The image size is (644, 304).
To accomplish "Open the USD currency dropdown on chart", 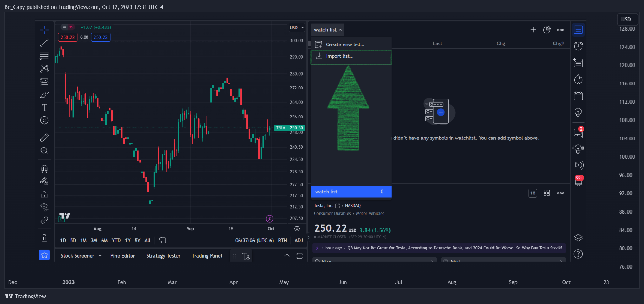I will [x=297, y=28].
